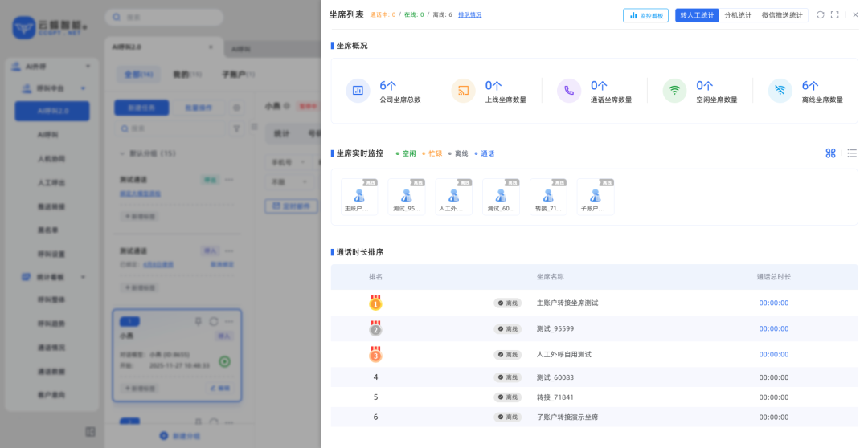
Task: Select the 主账户 seat card
Action: 358,197
